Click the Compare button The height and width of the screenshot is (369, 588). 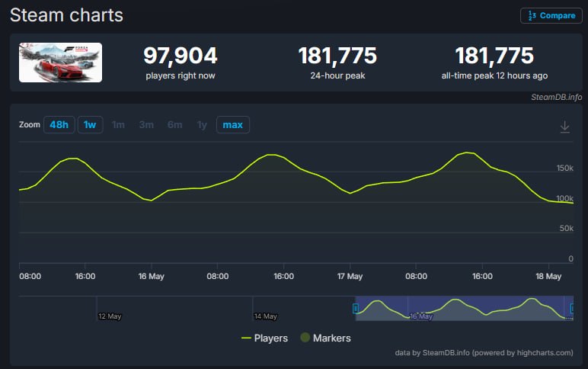[x=551, y=16]
